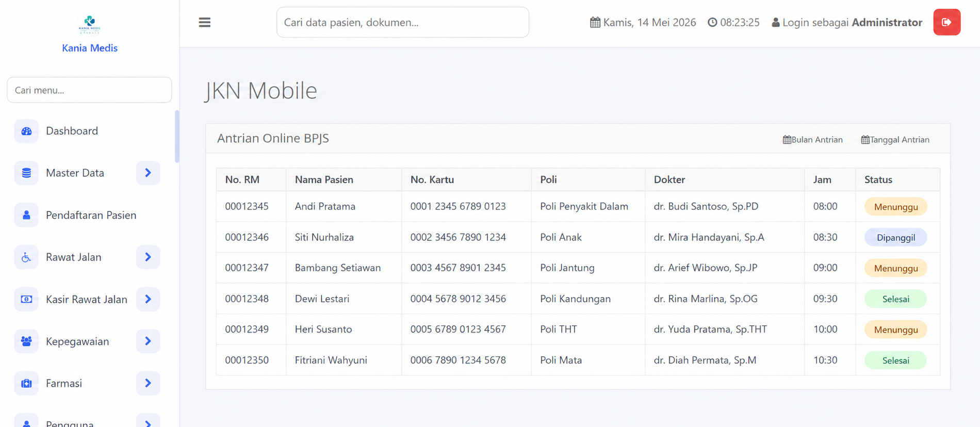980x427 pixels.
Task: Click the Master Data database icon
Action: (26, 173)
